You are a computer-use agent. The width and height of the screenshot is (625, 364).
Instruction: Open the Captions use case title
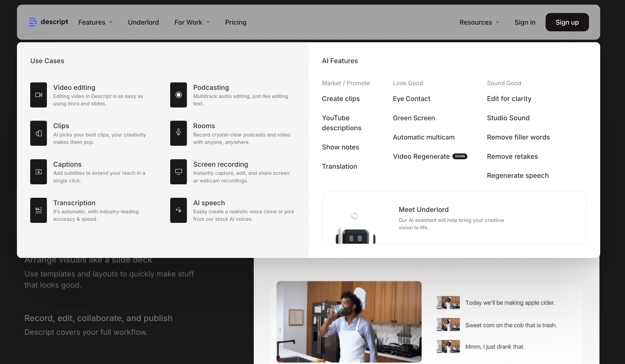click(67, 164)
